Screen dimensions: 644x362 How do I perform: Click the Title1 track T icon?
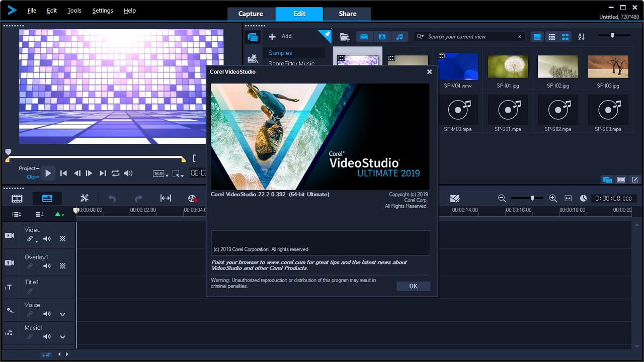point(9,287)
